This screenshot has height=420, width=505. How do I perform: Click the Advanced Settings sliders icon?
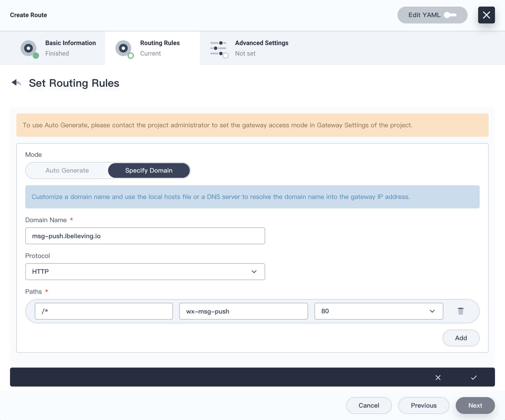219,49
